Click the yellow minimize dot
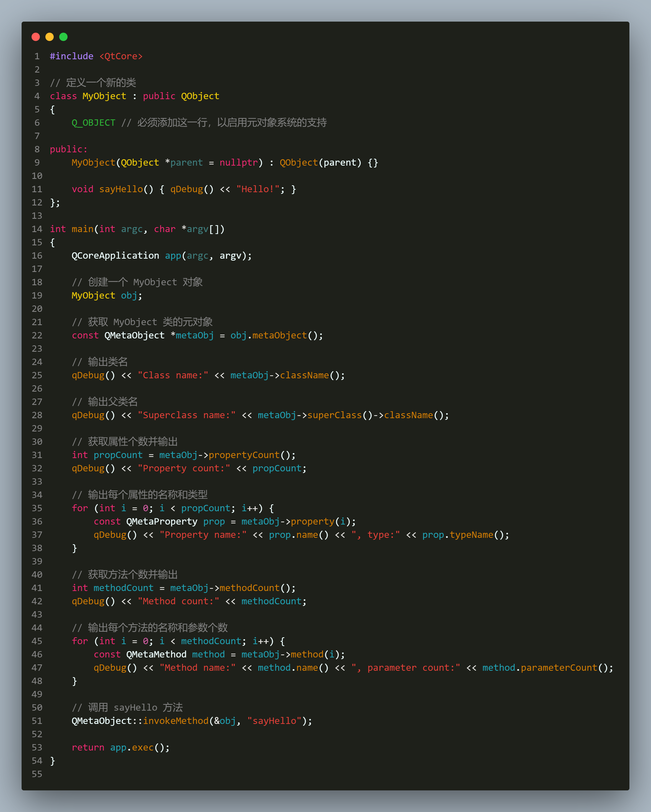The height and width of the screenshot is (812, 651). (50, 37)
